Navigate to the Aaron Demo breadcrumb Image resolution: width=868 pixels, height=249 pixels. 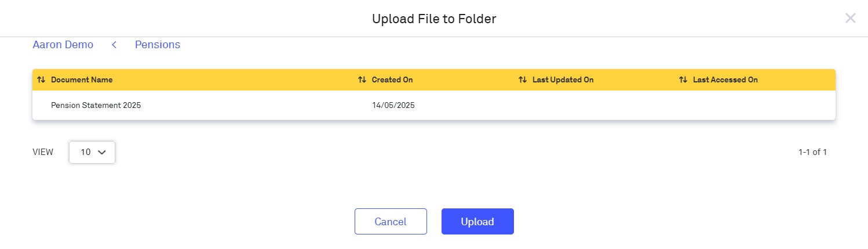coord(63,45)
